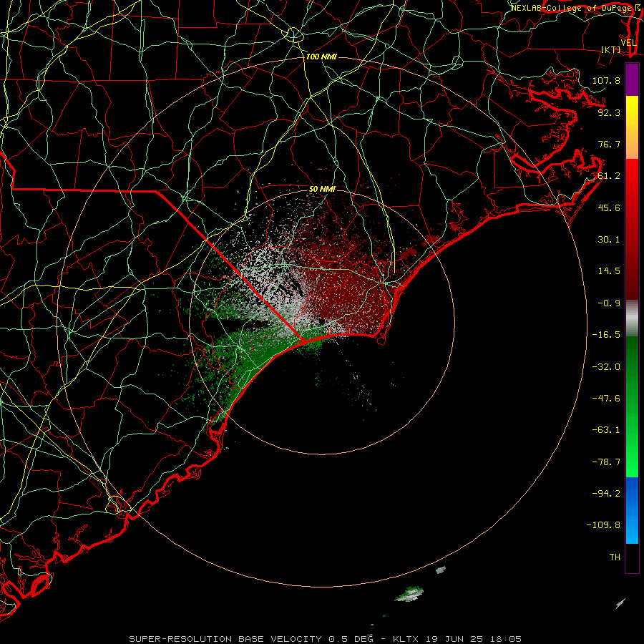Viewport: 644px width, 644px height.
Task: Click the purple segment of the color bar
Action: click(x=632, y=79)
